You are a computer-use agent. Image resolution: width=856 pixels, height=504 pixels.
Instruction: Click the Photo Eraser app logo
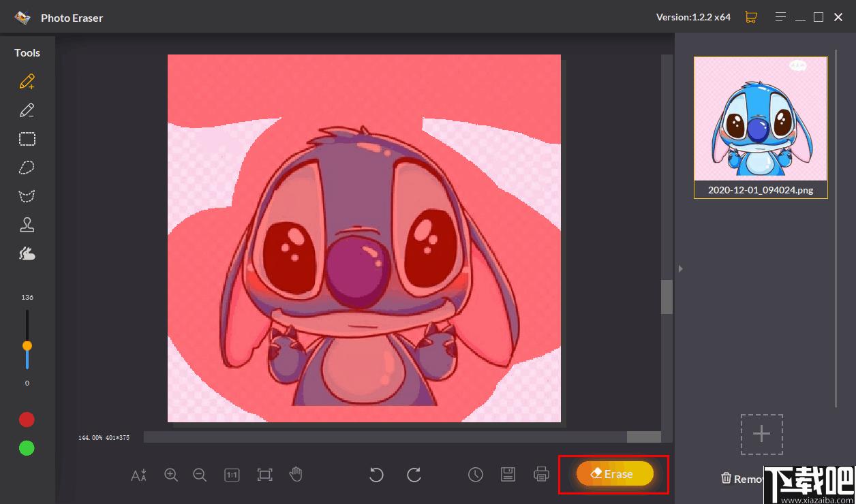point(23,17)
